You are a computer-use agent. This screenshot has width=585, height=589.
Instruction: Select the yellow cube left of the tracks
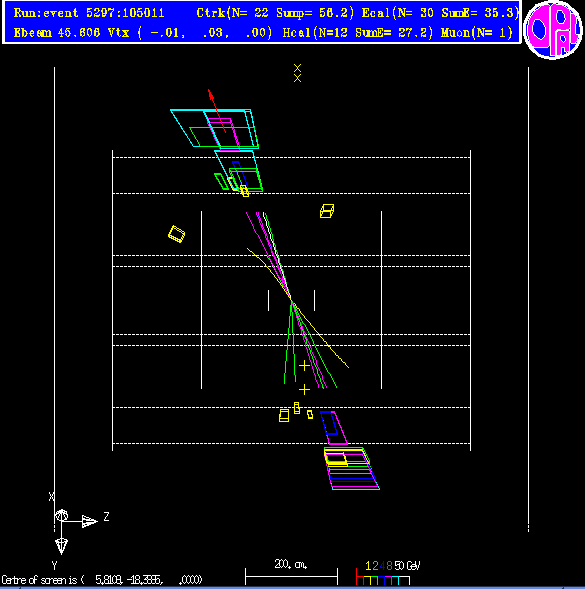click(176, 234)
